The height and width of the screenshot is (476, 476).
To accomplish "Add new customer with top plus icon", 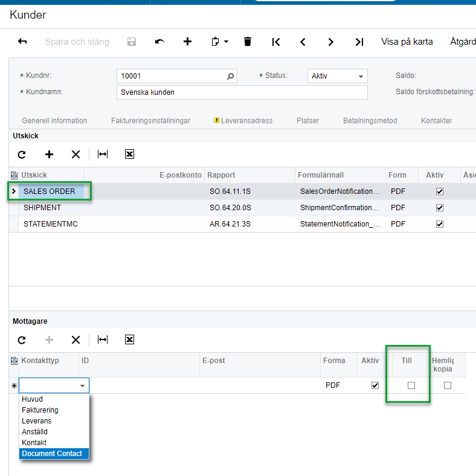I will (187, 42).
